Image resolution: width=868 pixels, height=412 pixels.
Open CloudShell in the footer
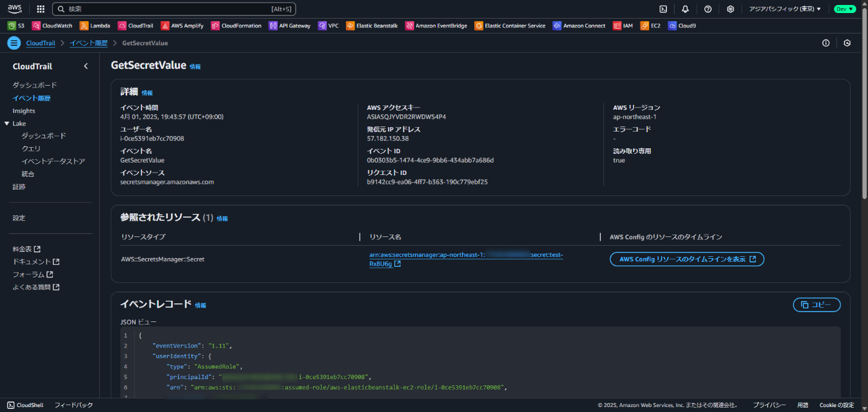(x=25, y=405)
